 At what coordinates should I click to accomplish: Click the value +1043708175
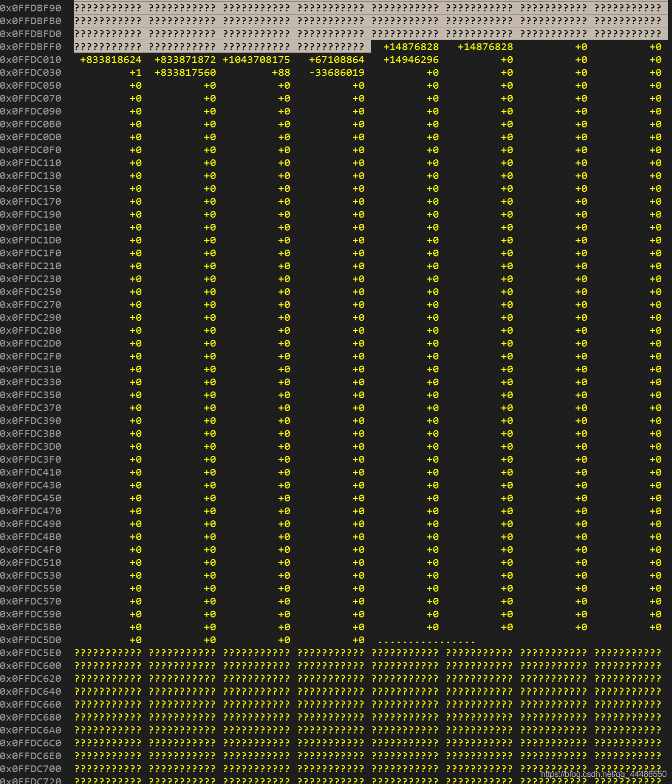click(x=256, y=60)
